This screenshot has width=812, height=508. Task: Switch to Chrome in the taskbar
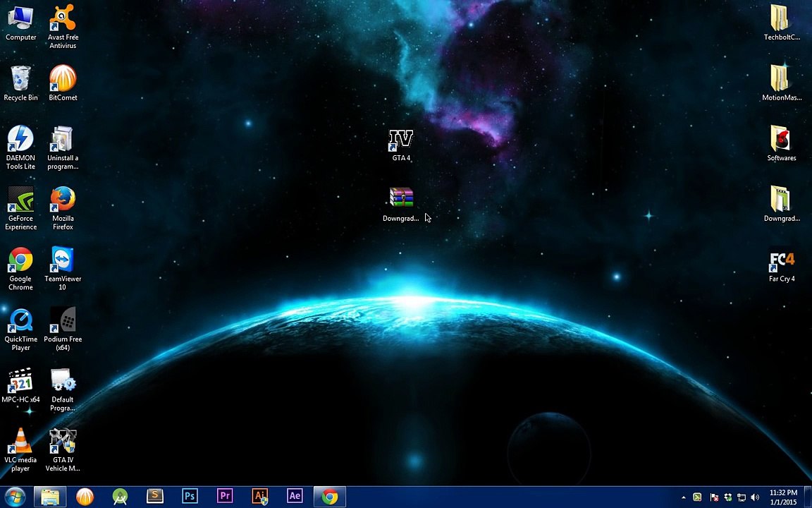click(330, 497)
